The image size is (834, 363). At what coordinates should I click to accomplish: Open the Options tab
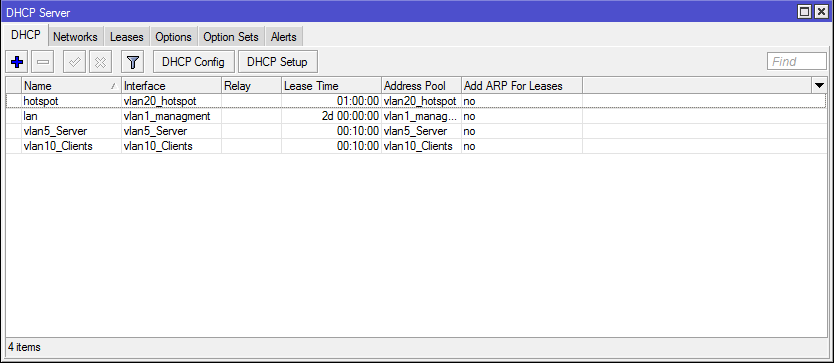(x=173, y=37)
